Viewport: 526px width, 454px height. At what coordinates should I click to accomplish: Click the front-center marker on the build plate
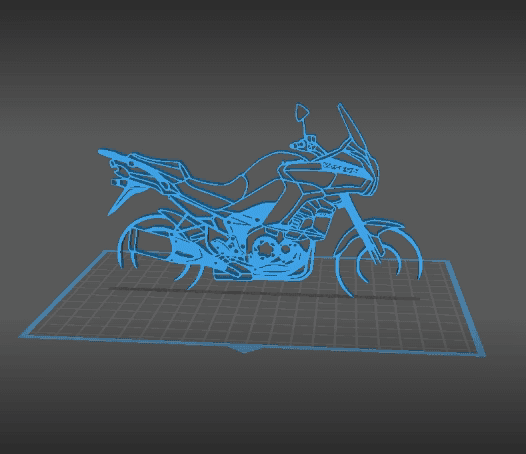[x=244, y=349]
